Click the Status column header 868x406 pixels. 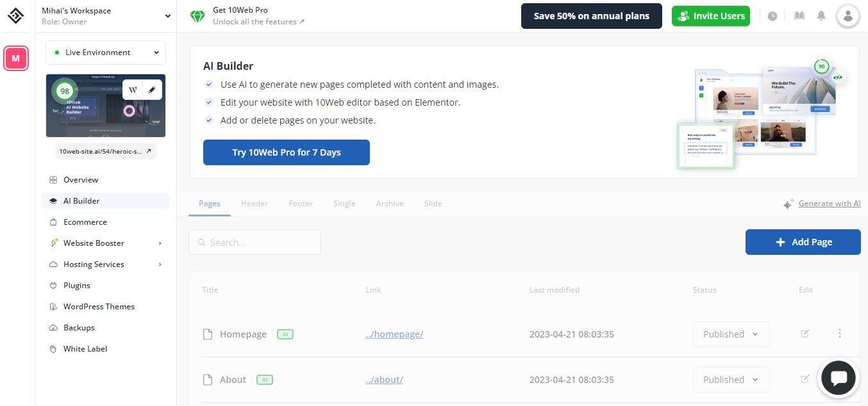coord(705,290)
